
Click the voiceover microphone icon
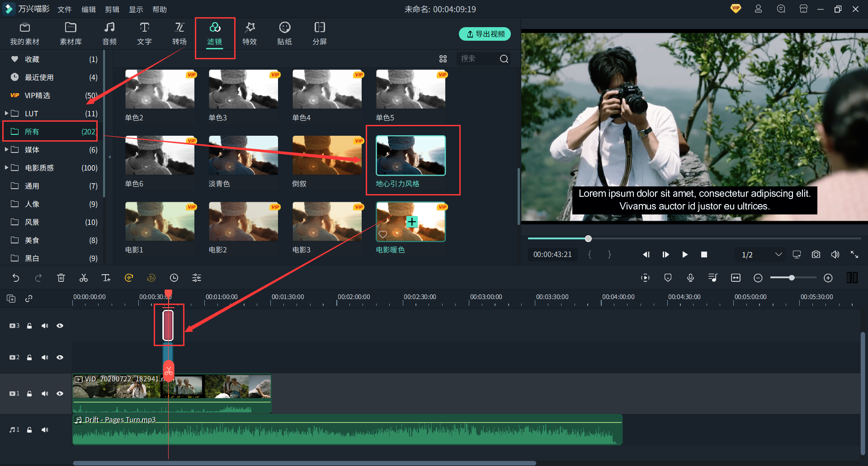[x=690, y=278]
